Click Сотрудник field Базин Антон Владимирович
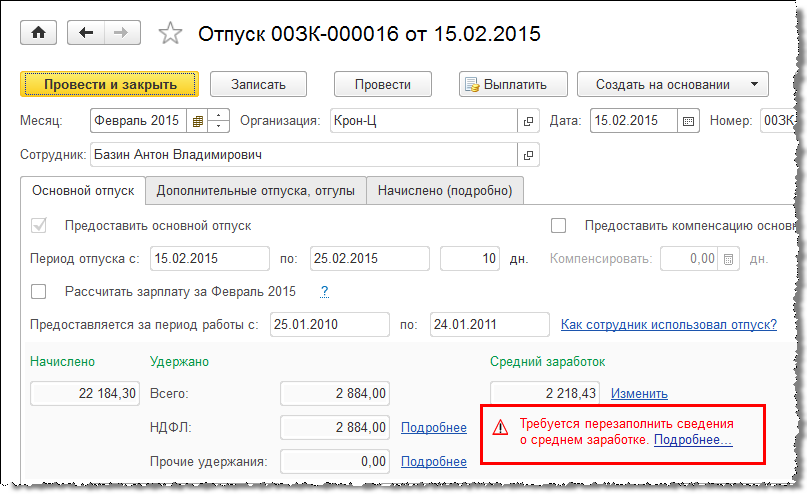Image resolution: width=807 pixels, height=494 pixels. (304, 155)
